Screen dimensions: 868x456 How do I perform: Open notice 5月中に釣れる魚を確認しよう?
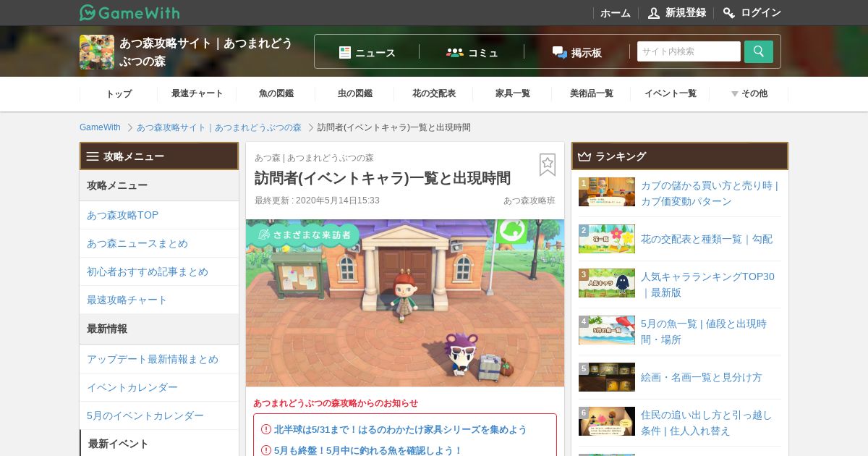pos(367,450)
